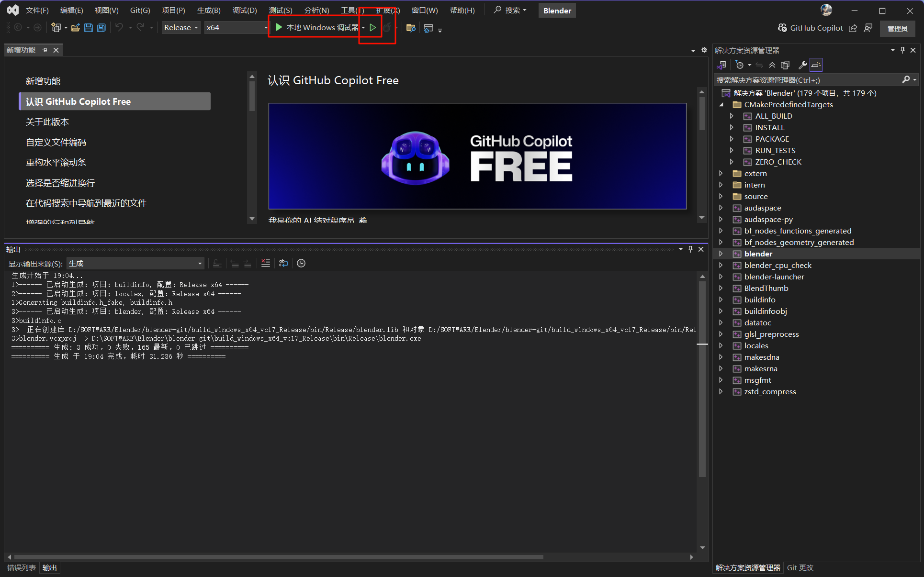The width and height of the screenshot is (924, 577).
Task: Open Release configuration dropdown
Action: point(180,28)
